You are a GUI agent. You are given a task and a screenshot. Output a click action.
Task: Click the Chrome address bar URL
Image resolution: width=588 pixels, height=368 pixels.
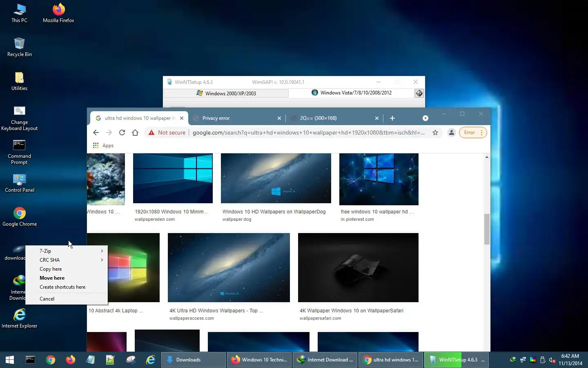(309, 132)
